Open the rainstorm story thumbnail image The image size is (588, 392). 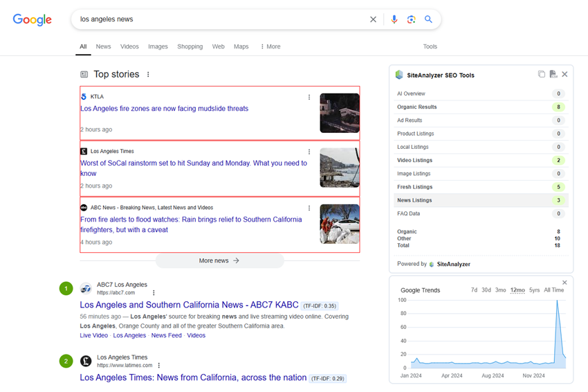click(x=340, y=168)
